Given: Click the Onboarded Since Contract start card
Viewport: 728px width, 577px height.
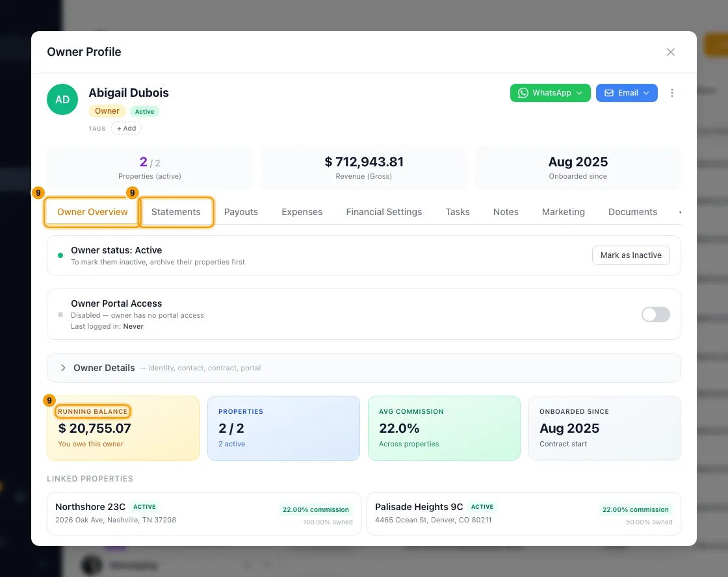Looking at the screenshot, I should [x=604, y=428].
